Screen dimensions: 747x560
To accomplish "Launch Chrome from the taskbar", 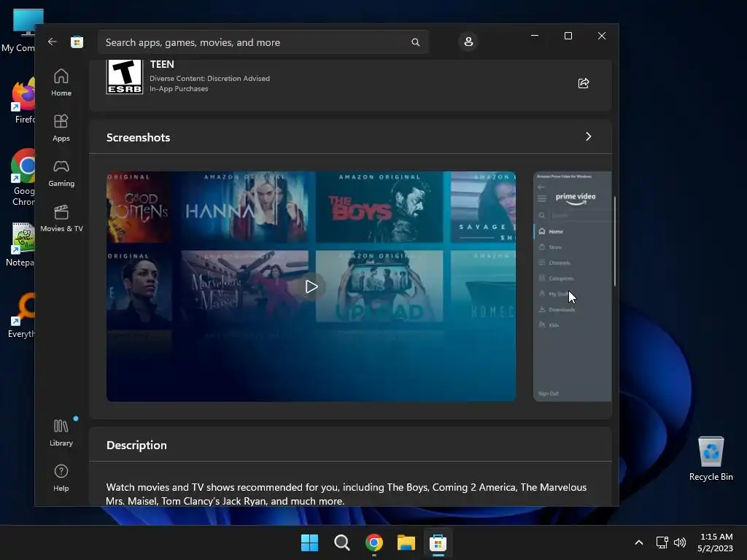I will coord(374,542).
